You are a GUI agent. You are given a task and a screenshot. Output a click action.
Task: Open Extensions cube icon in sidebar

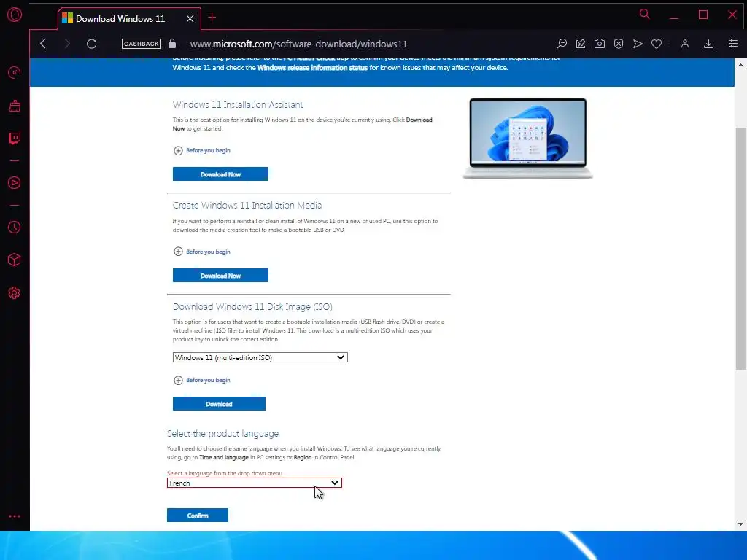pyautogui.click(x=15, y=260)
